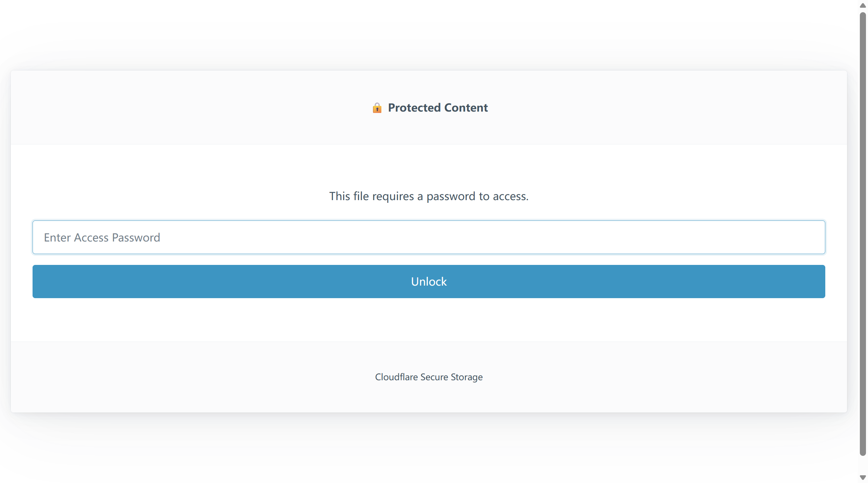This screenshot has width=868, height=483.
Task: Click "to access." ending the message sentence
Action: pos(504,196)
